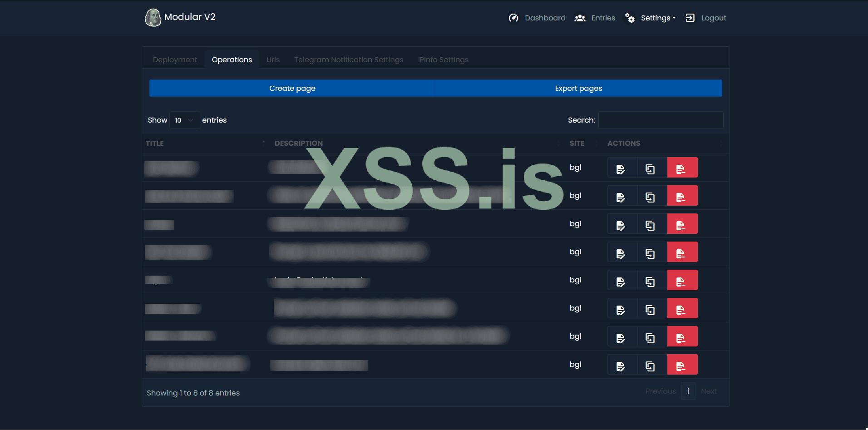
Task: Switch to the Deployment tab
Action: [x=175, y=59]
